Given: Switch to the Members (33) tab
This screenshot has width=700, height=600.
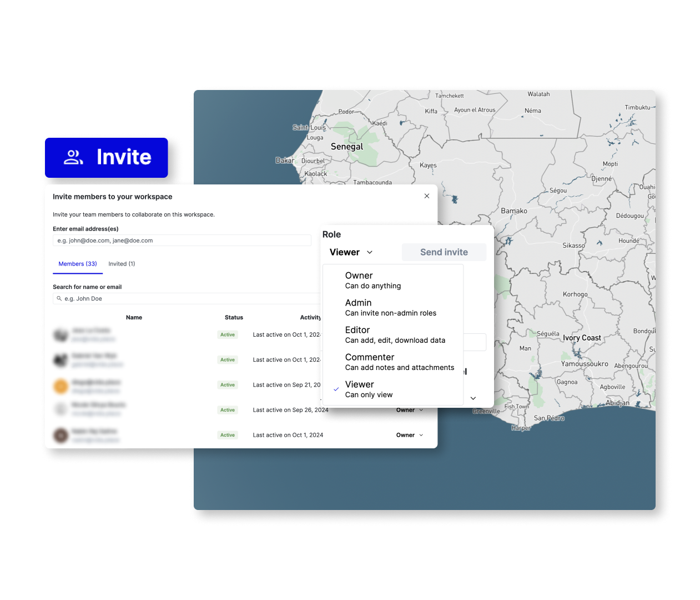Looking at the screenshot, I should (78, 264).
